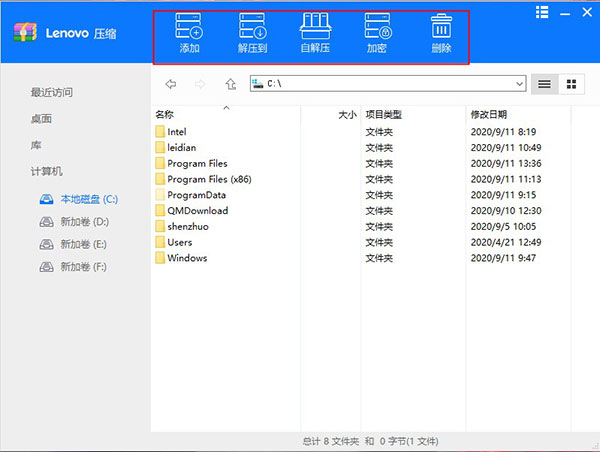Click the status bar total 总计 8 文件夹
Screen dimensions: 600x452
331,441
